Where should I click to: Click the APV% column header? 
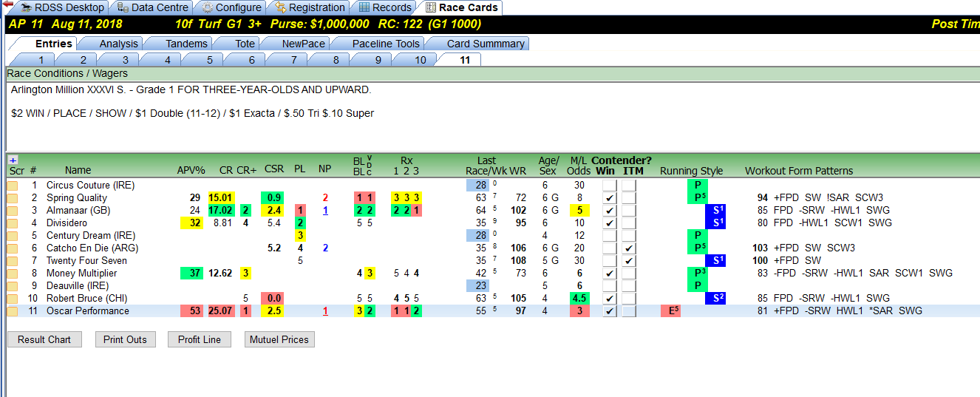[191, 171]
